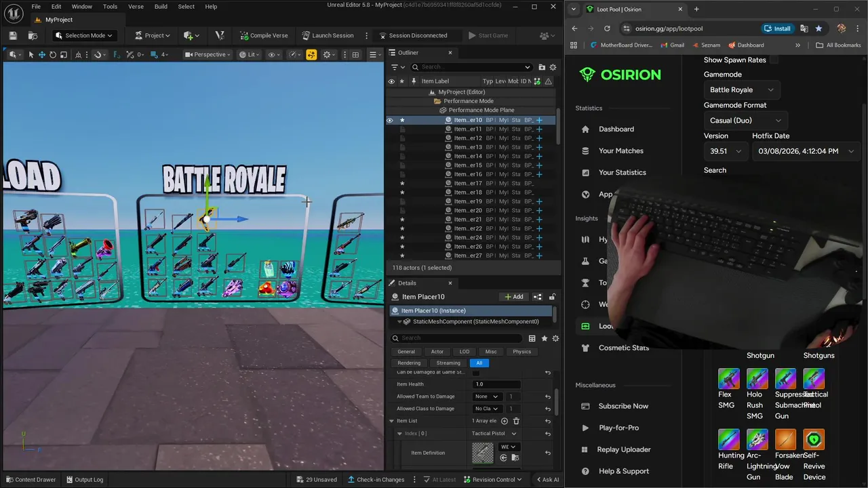Click the Compile Verse button
868x488 pixels.
pos(263,35)
